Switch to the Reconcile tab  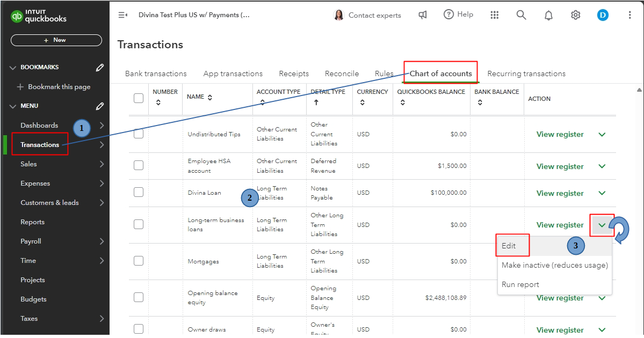tap(342, 74)
